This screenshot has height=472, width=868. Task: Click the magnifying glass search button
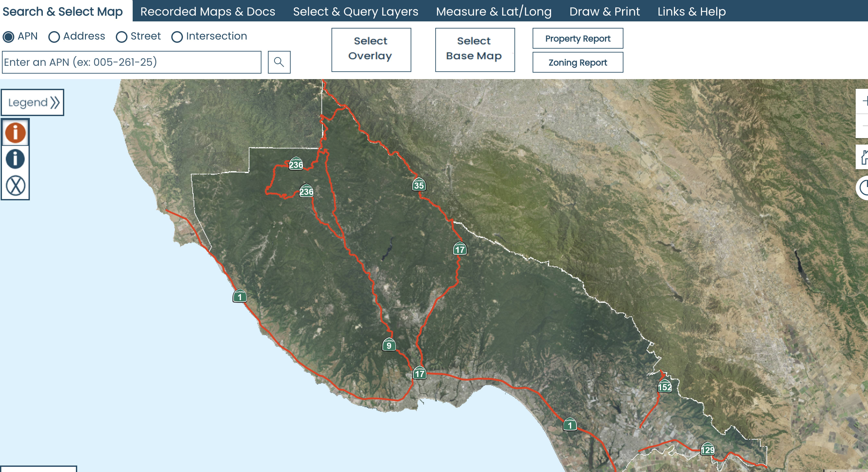click(x=279, y=62)
